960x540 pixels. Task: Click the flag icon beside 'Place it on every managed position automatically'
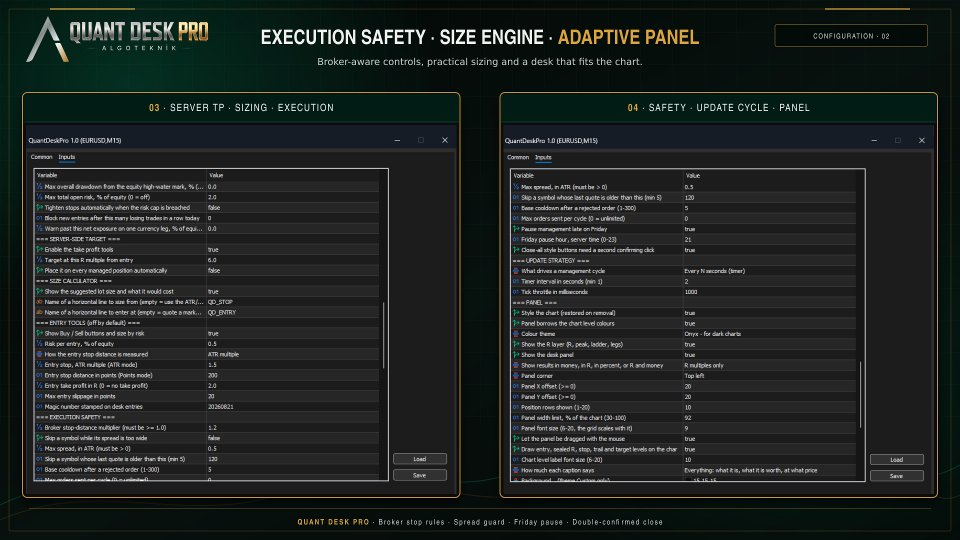point(39,271)
